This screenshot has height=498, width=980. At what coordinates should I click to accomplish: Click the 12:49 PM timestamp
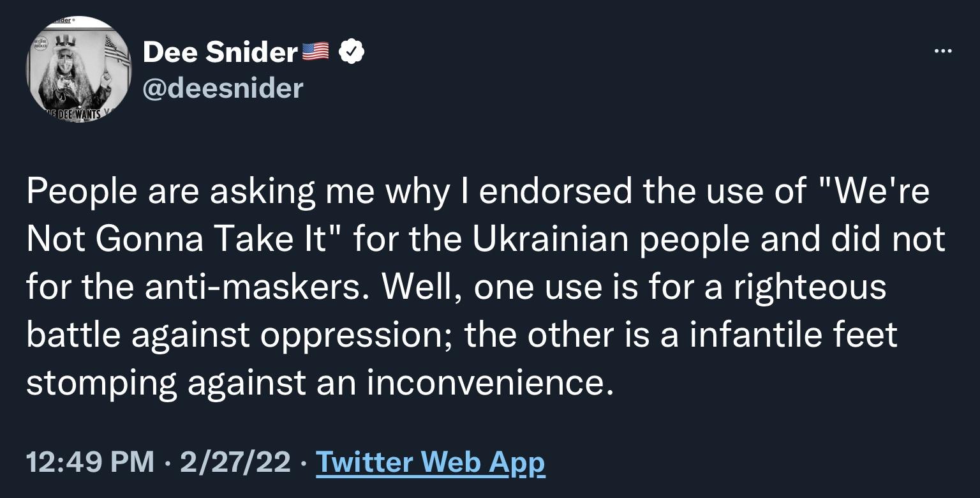(x=90, y=462)
